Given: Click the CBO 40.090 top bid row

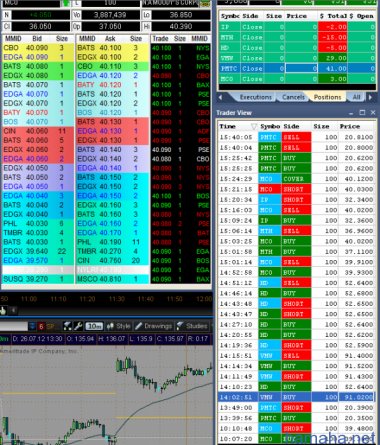Looking at the screenshot, I should (x=38, y=48).
